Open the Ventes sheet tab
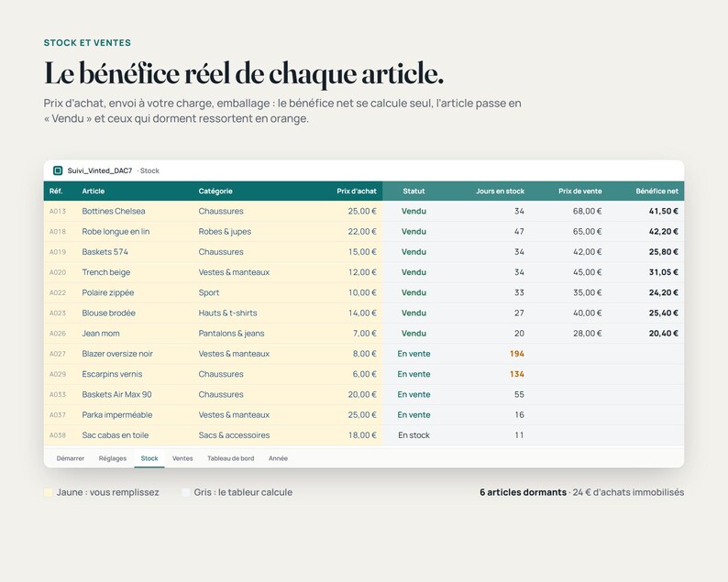Screen dimensions: 728x582 point(182,458)
